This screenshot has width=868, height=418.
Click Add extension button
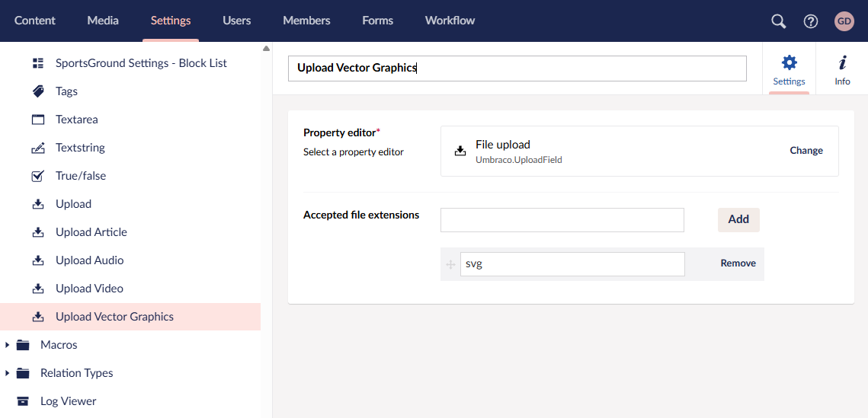[x=738, y=219]
